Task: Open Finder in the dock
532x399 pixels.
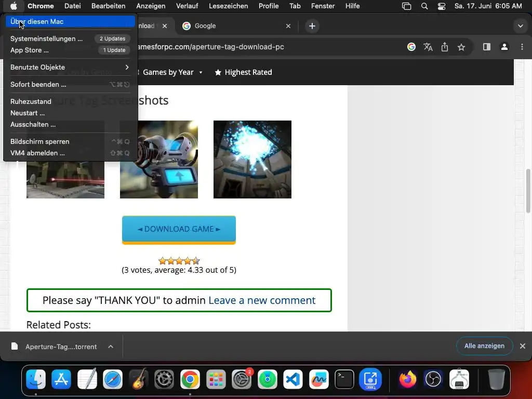Action: (x=36, y=379)
